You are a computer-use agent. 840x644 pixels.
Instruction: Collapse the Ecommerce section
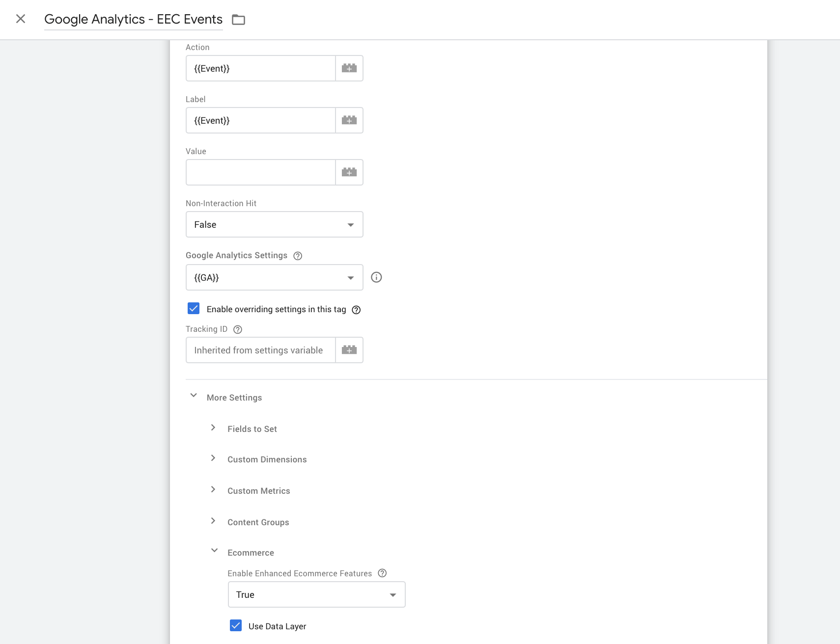(214, 551)
